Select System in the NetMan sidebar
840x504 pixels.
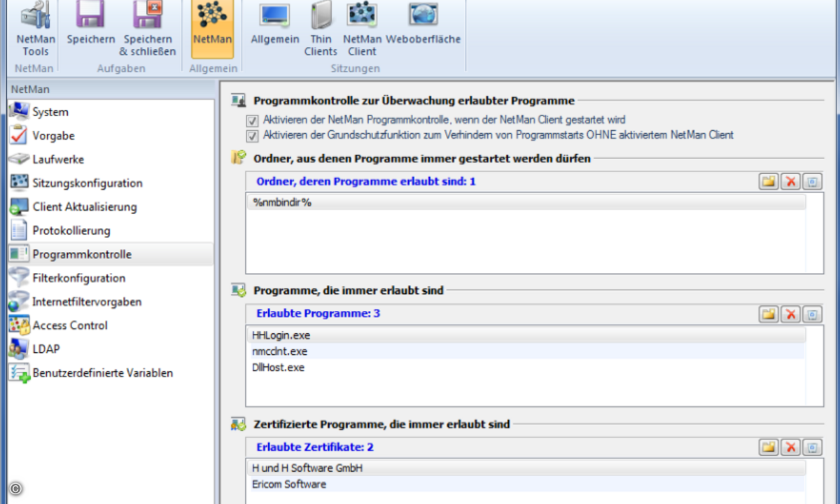(x=111, y=112)
